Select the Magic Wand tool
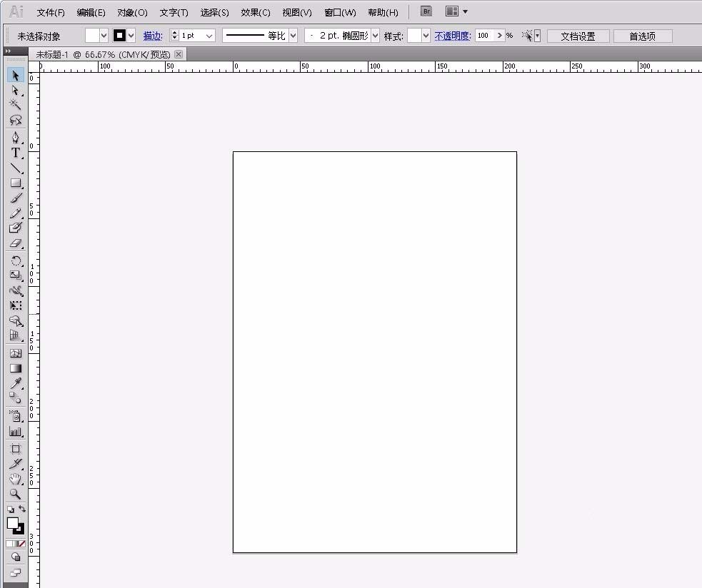Screen dimensions: 702x588 point(16,105)
